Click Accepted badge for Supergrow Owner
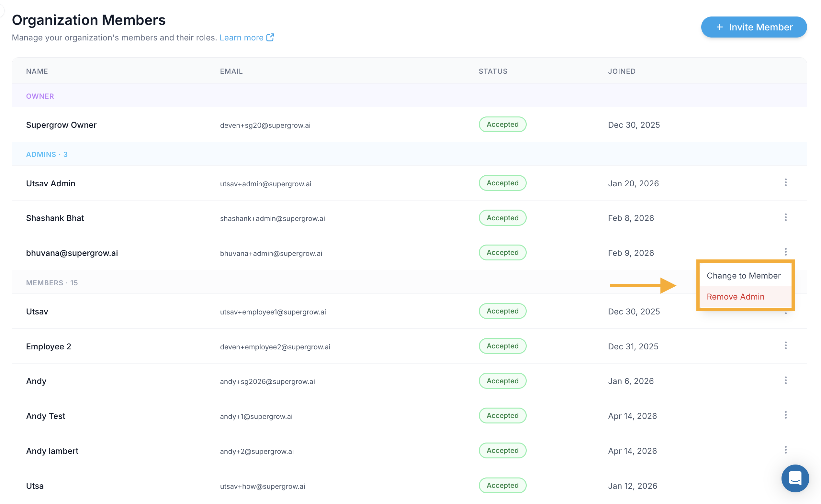The height and width of the screenshot is (504, 821). 502,124
